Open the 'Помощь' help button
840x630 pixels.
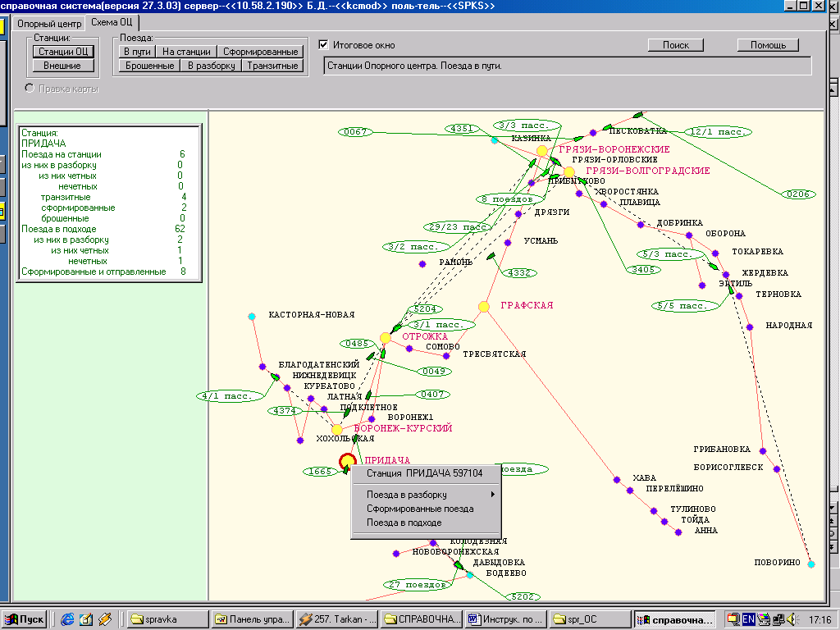pyautogui.click(x=768, y=45)
